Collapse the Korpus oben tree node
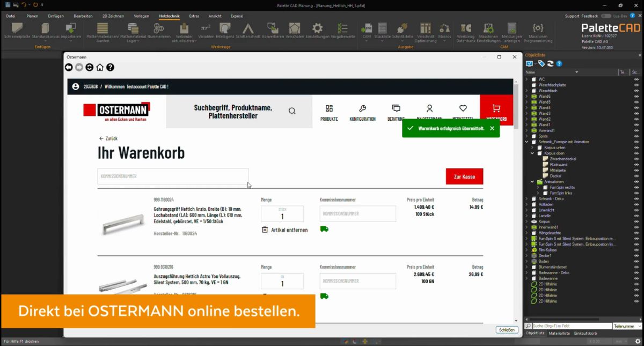Viewport: 644px width, 346px height. 532,153
